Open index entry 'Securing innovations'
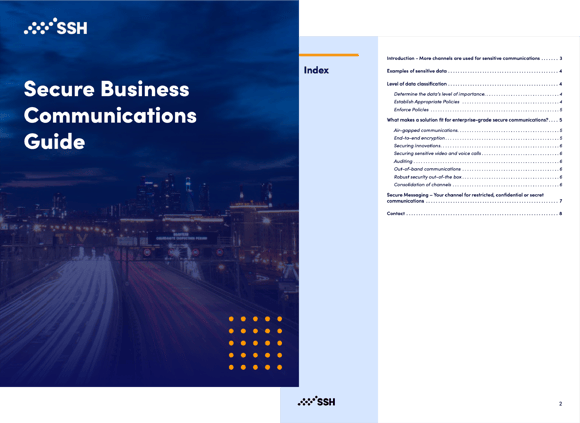Image resolution: width=580 pixels, height=423 pixels. pos(478,146)
